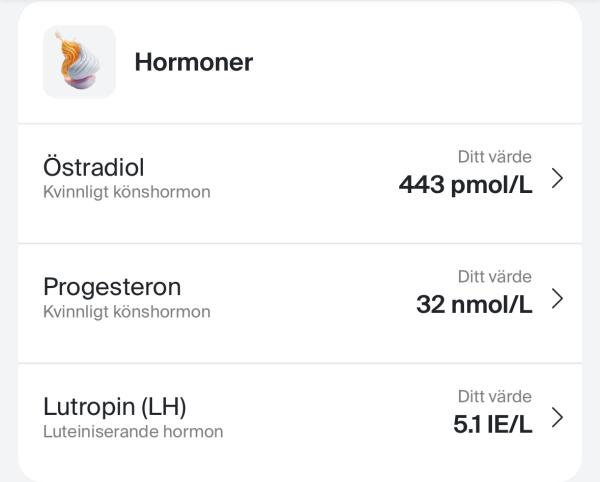600x482 pixels.
Task: Click "Ditt värde" label above 443 pmol/L
Action: coord(494,157)
